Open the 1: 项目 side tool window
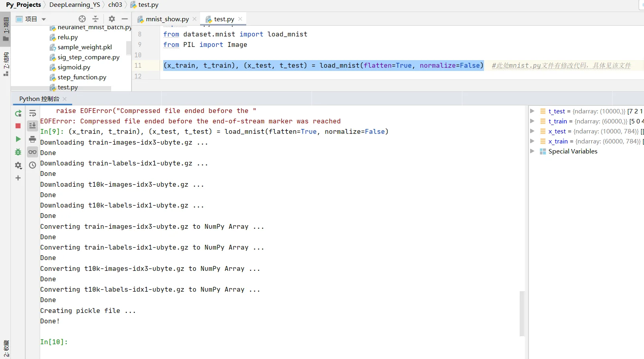Screen dimensions: 644x359 click(x=6, y=29)
